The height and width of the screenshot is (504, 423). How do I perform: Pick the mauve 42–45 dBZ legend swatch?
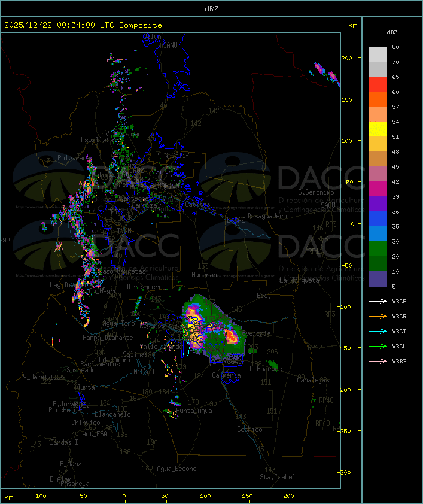coord(378,174)
